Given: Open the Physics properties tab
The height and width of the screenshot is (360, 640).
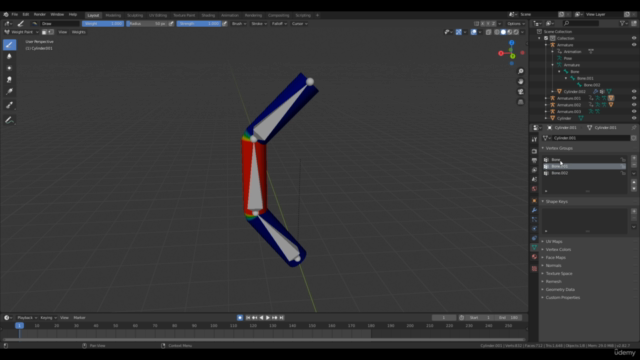Looking at the screenshot, I should pos(534,229).
